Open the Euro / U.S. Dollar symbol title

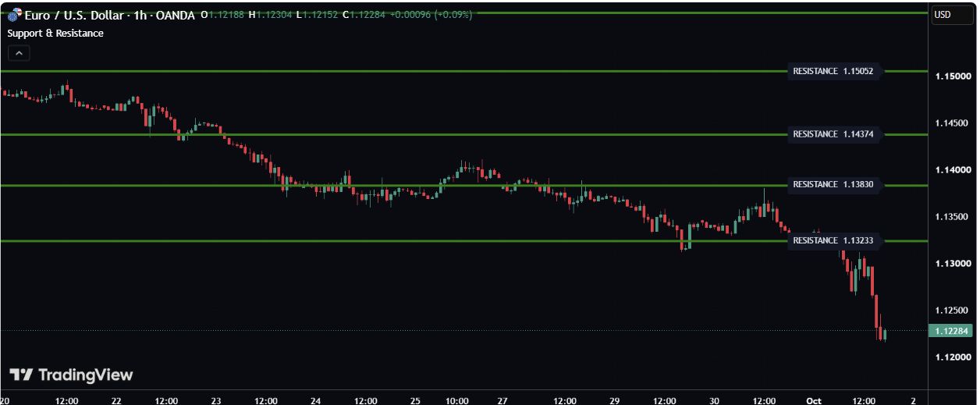(x=109, y=15)
